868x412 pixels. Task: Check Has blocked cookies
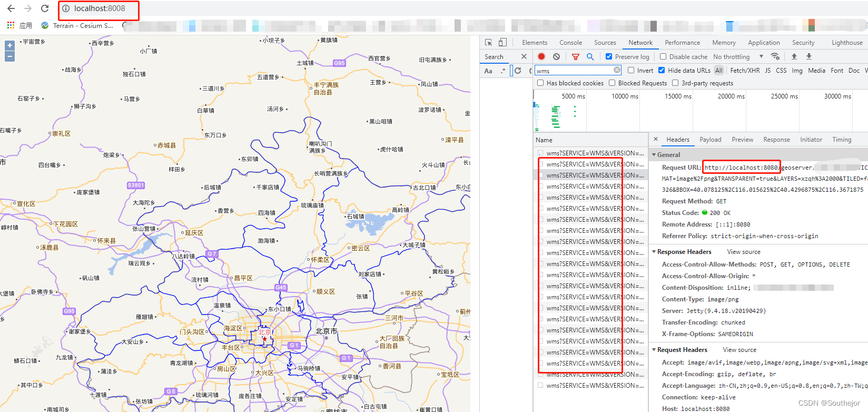[540, 83]
